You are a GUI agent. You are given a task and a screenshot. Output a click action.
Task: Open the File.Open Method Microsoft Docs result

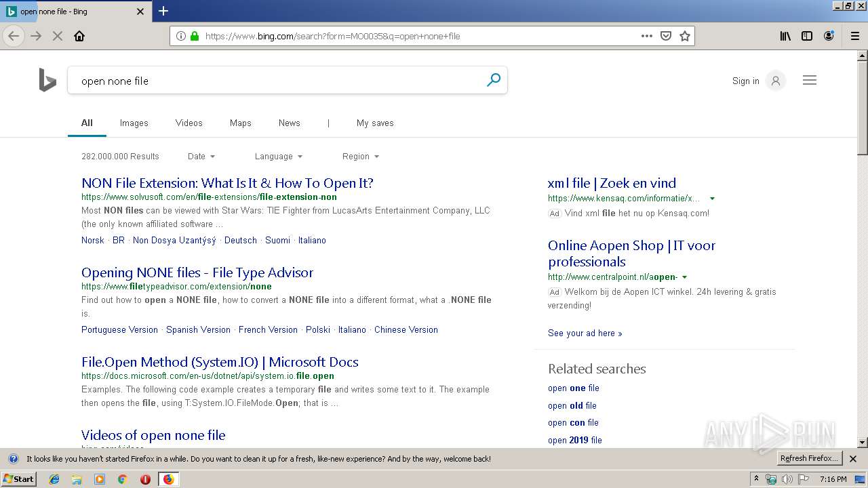tap(220, 362)
